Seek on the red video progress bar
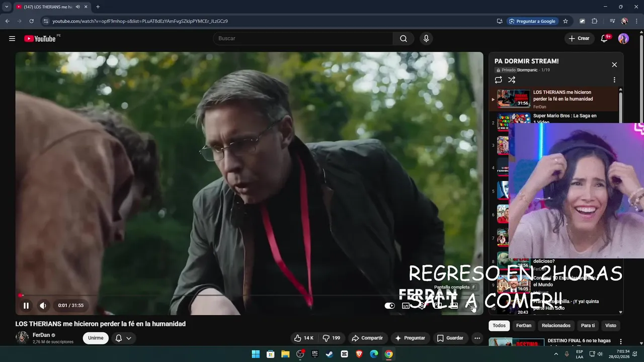 coord(249,296)
